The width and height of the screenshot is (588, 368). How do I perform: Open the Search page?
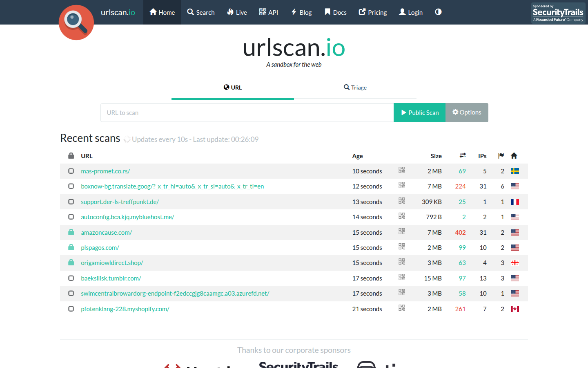pos(201,12)
